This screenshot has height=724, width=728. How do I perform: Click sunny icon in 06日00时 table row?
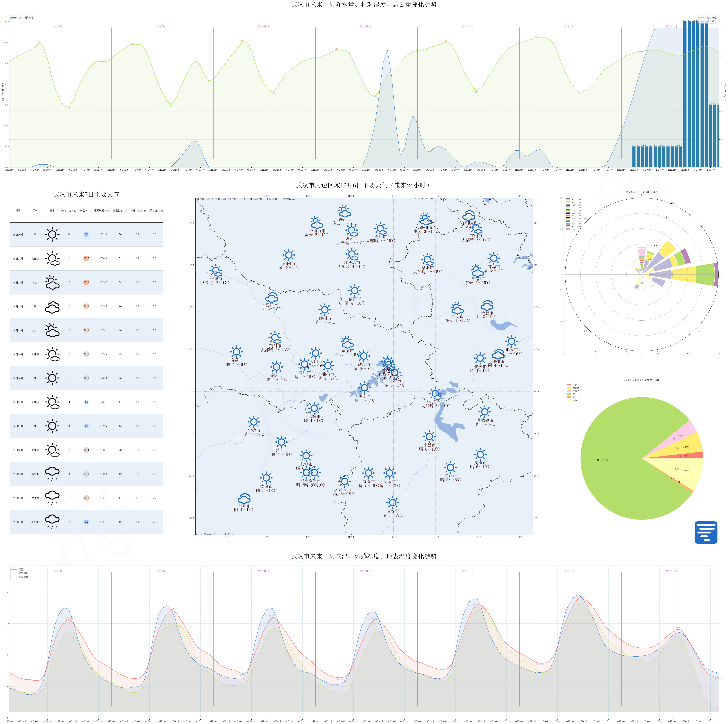pyautogui.click(x=52, y=234)
